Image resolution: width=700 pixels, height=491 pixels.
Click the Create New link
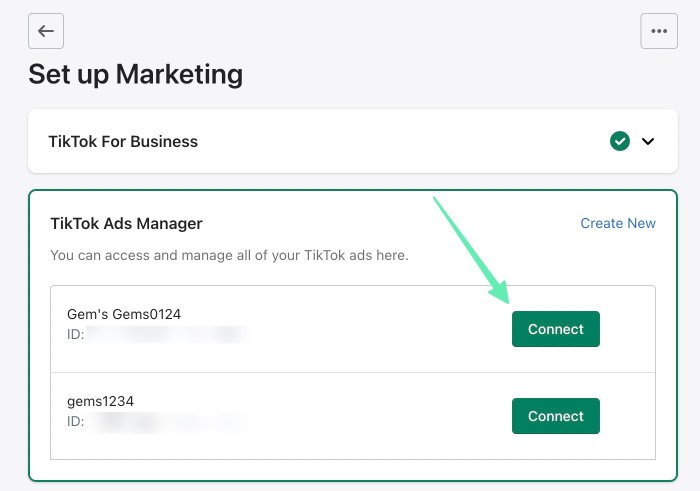618,223
